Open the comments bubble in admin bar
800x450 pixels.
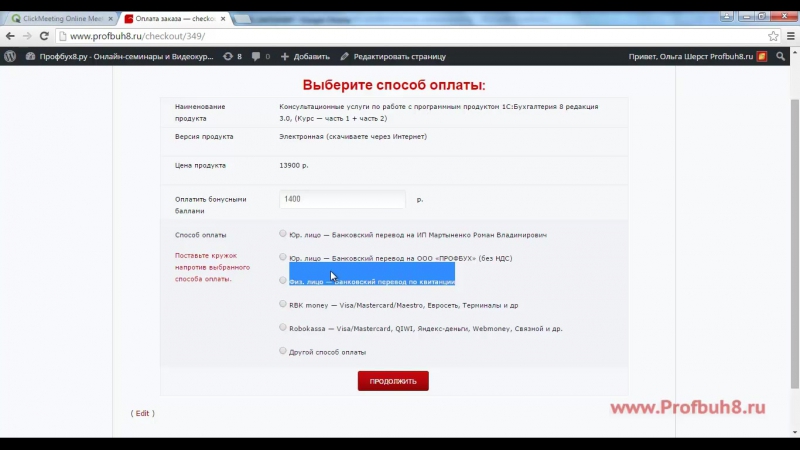click(x=261, y=57)
